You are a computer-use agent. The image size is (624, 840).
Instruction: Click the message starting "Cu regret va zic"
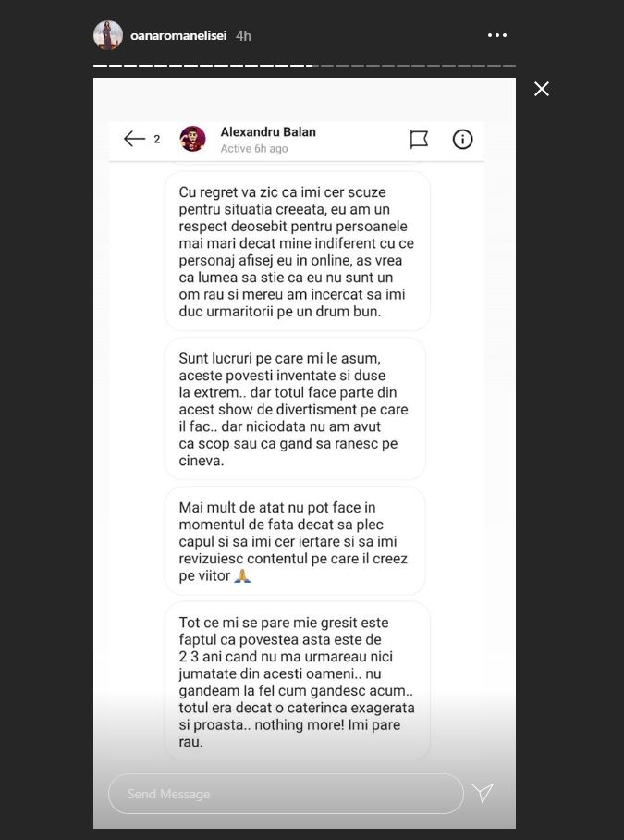[297, 252]
